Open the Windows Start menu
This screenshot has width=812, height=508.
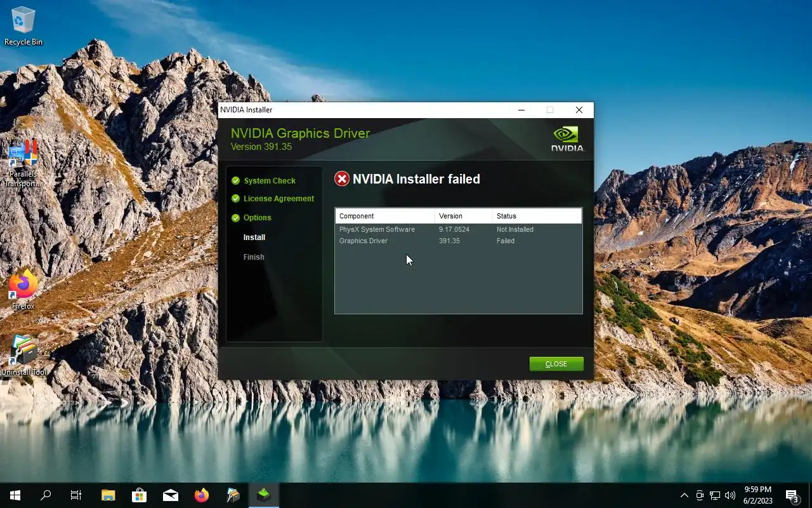(x=15, y=495)
